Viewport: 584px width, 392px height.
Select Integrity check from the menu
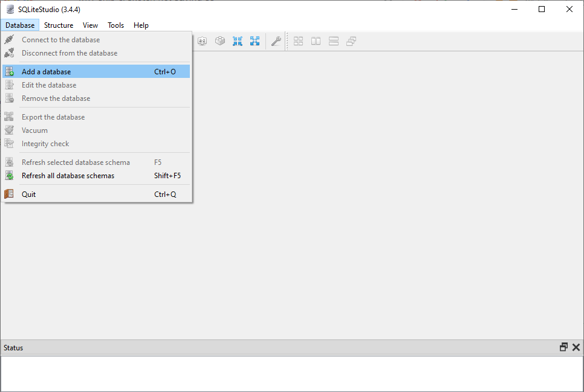96,144
